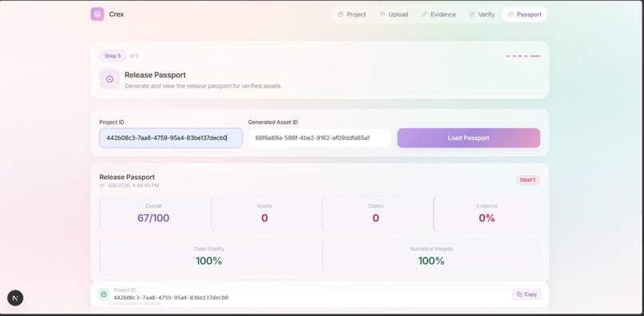Click the Load Passport button
This screenshot has height=316, width=644.
(468, 138)
